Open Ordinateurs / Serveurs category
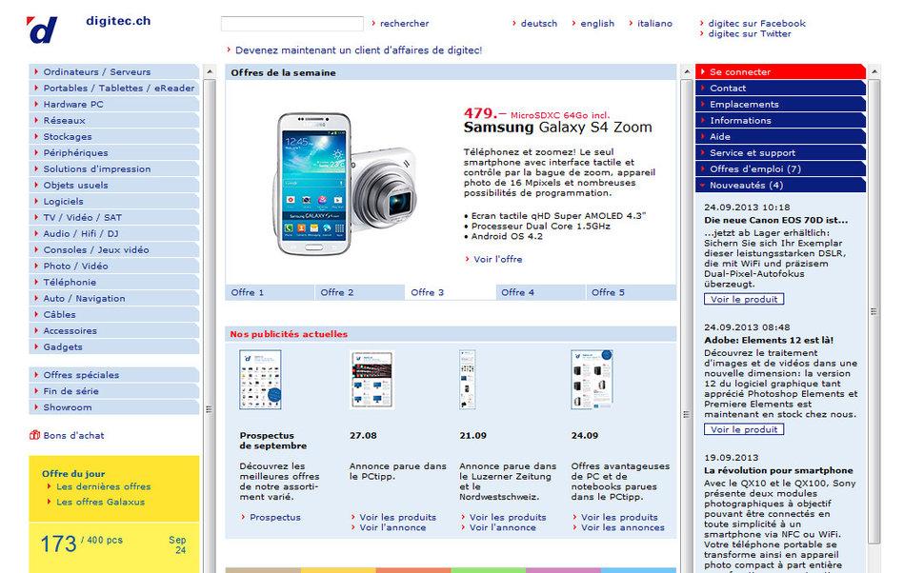The width and height of the screenshot is (924, 573). 113,71
